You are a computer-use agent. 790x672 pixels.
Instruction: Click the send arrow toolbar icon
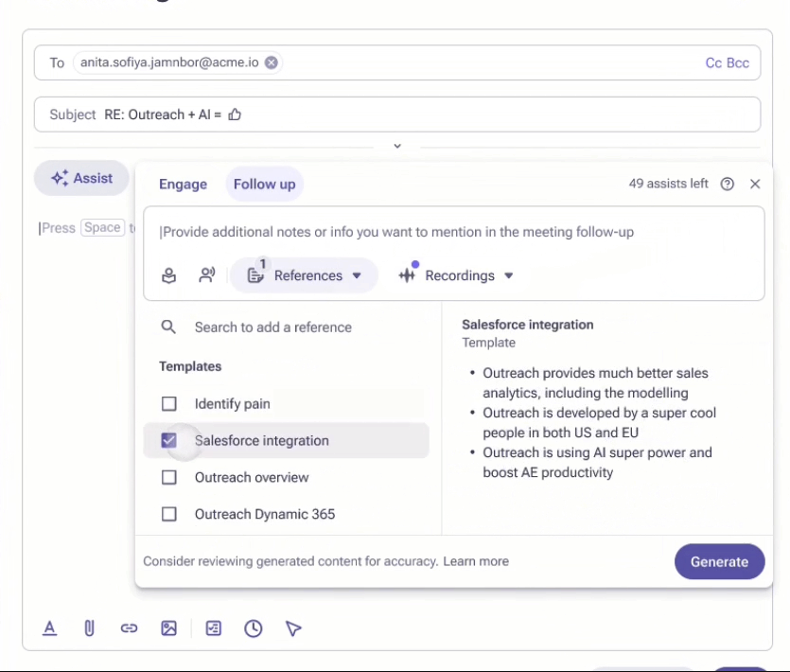(x=293, y=628)
